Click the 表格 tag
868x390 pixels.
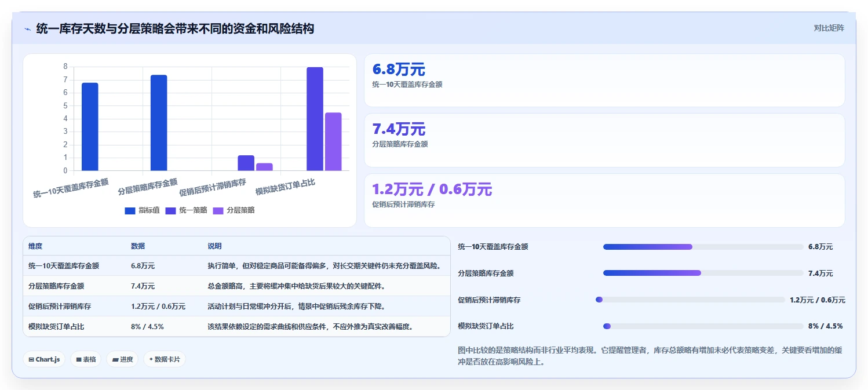(x=86, y=359)
